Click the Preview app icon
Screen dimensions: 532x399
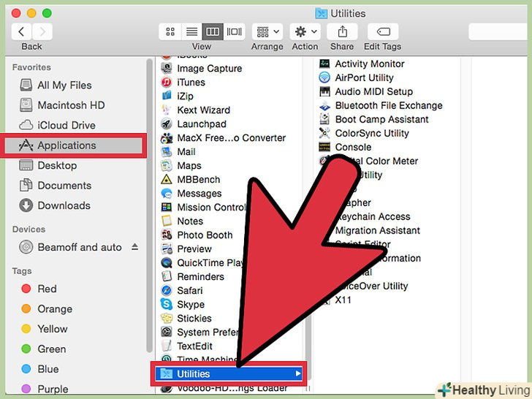(167, 248)
